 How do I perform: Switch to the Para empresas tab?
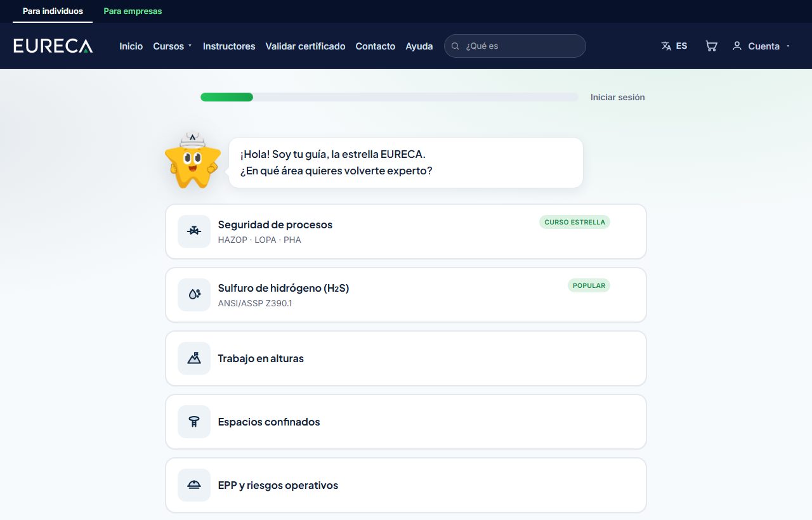coord(133,11)
